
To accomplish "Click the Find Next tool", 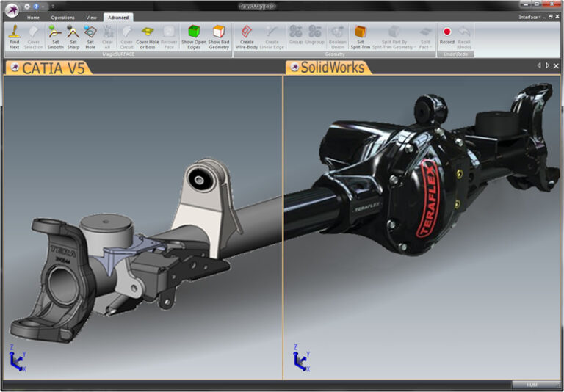I will click(x=14, y=36).
